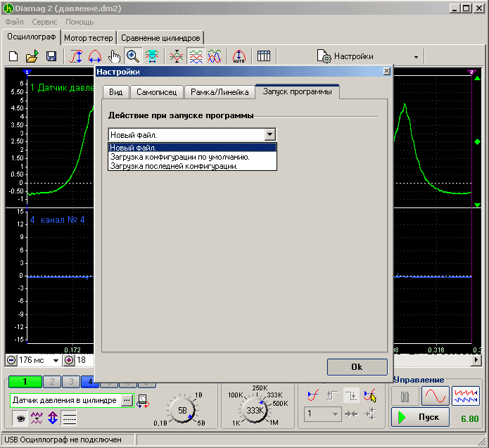This screenshot has height=448, width=489.
Task: Click the 333K sample rate knob
Action: 255,410
